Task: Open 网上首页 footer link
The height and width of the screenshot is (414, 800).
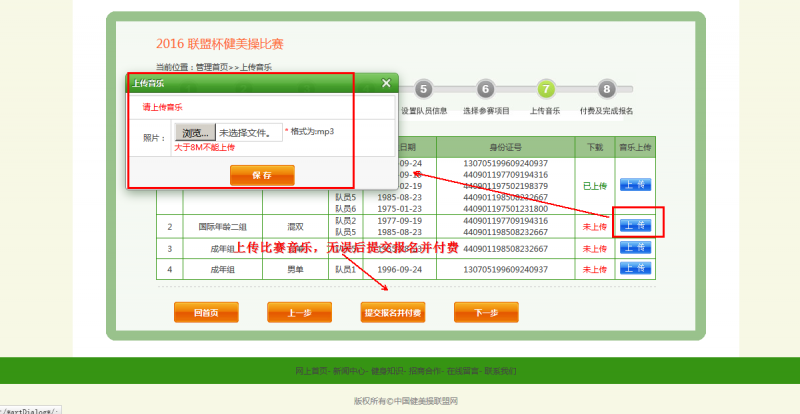Action: pyautogui.click(x=311, y=371)
